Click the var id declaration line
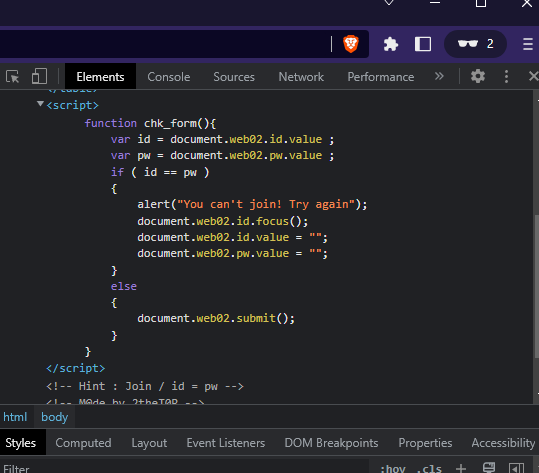The width and height of the screenshot is (539, 473). (222, 140)
